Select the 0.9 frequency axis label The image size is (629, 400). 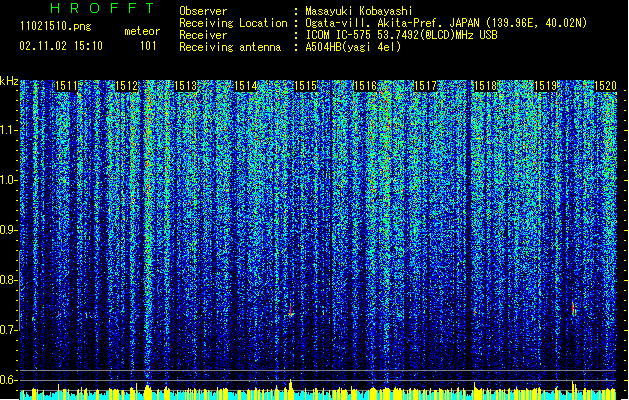pyautogui.click(x=9, y=230)
